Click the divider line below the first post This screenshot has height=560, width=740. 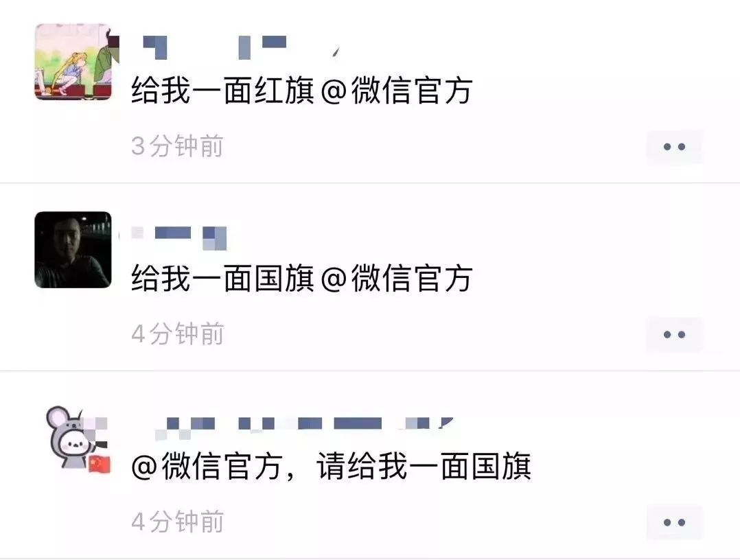pyautogui.click(x=370, y=183)
